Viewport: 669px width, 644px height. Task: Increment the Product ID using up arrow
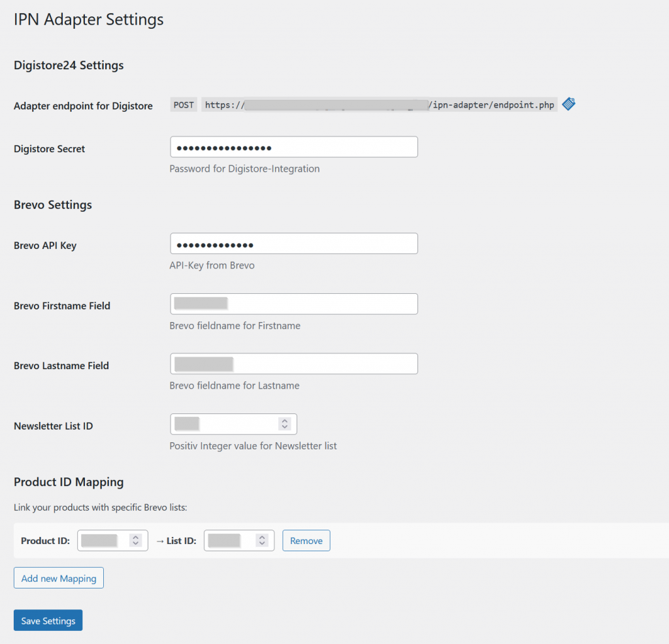tap(135, 538)
